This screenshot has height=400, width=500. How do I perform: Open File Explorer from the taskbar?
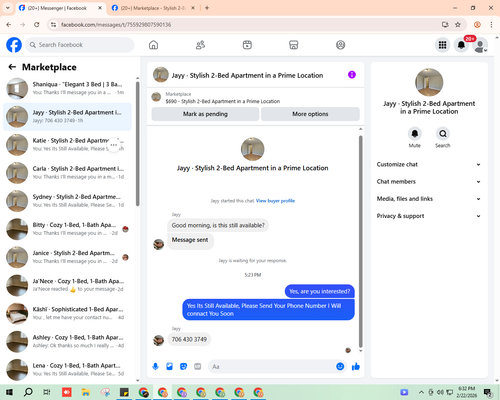86,392
